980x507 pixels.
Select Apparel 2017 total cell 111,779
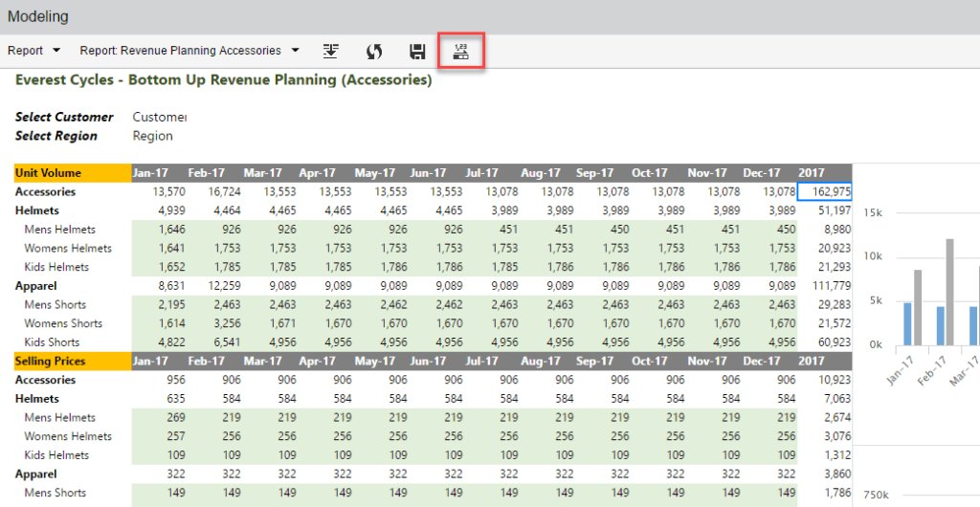coord(824,286)
